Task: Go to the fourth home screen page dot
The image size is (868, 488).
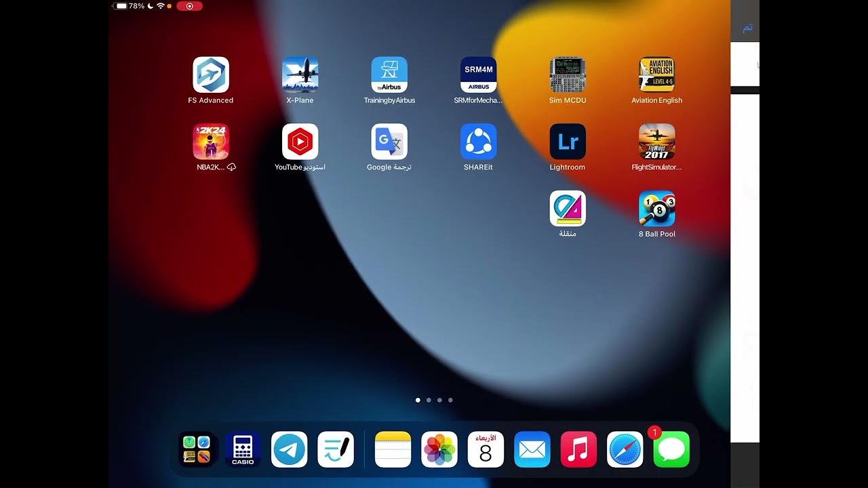Action: [x=450, y=400]
